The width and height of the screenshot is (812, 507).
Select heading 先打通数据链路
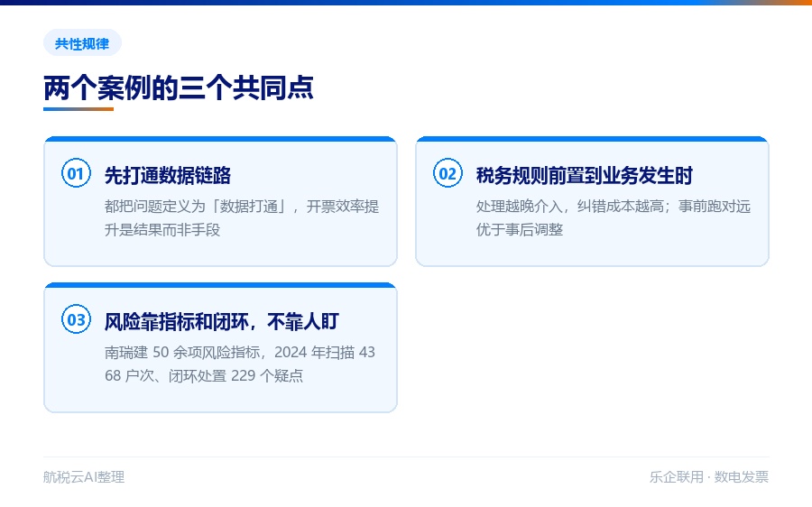(168, 176)
